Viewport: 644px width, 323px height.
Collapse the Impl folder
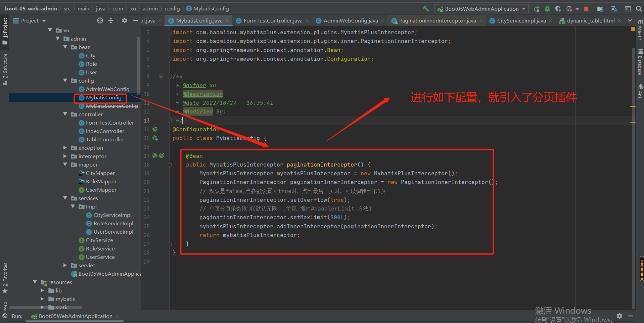point(73,206)
